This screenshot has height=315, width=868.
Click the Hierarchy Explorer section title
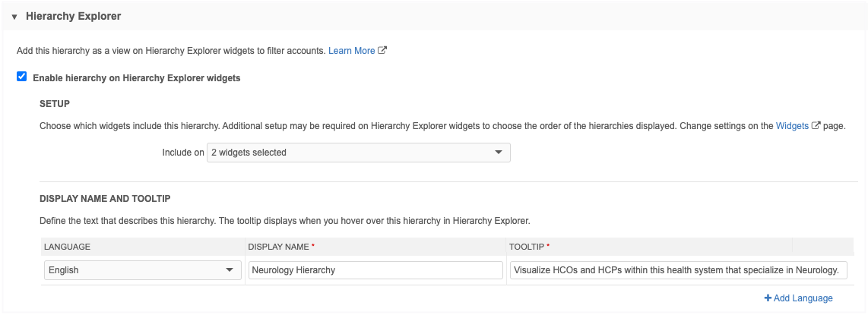point(73,16)
